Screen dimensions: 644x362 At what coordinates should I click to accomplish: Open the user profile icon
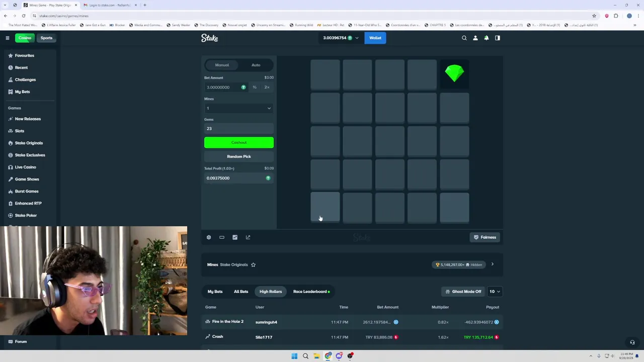tap(475, 38)
